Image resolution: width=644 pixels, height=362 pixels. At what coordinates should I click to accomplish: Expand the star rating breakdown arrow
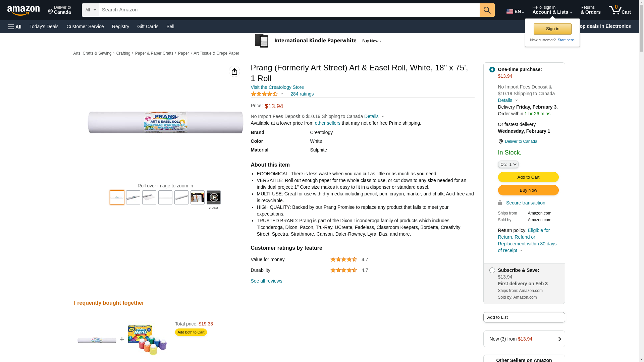tap(282, 94)
